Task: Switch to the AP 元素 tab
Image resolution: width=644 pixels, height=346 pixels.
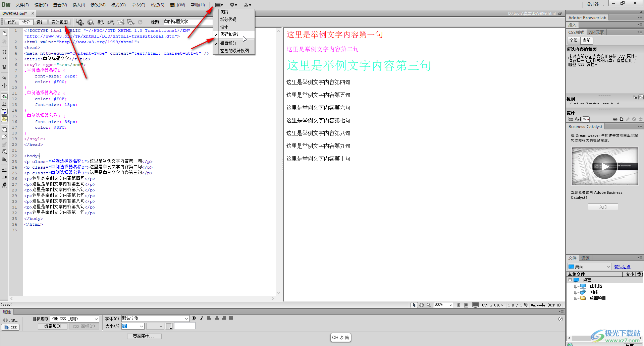Action: pyautogui.click(x=596, y=33)
